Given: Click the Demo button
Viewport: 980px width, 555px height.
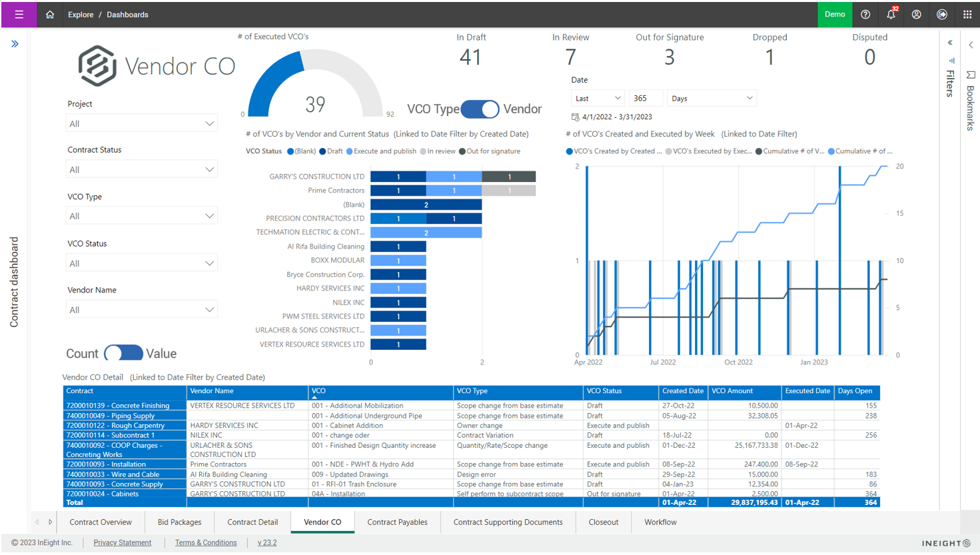Looking at the screenshot, I should point(834,14).
